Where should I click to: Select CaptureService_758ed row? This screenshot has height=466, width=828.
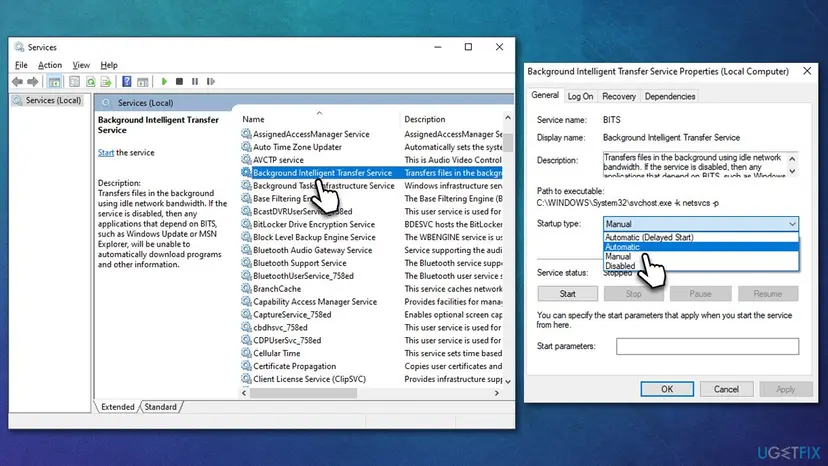click(371, 314)
